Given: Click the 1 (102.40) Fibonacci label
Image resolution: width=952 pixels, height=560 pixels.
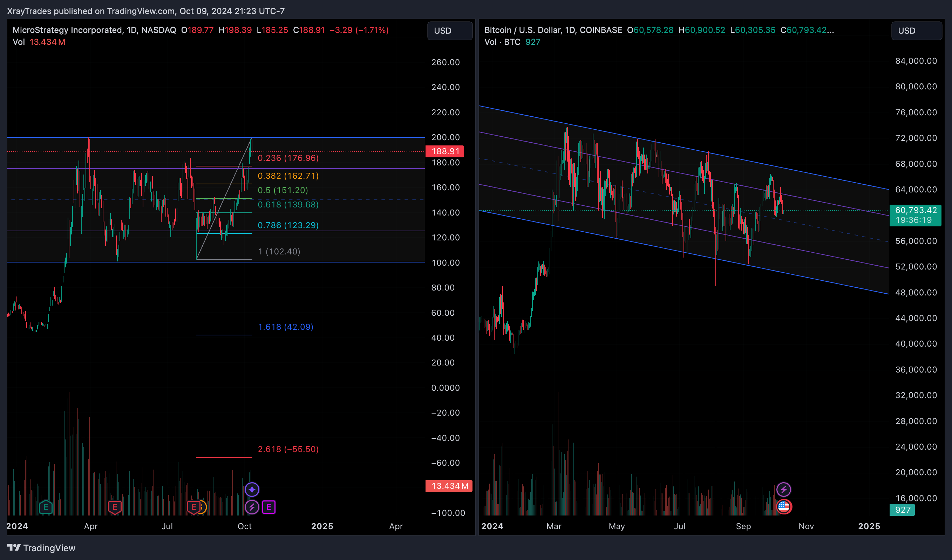Looking at the screenshot, I should (279, 251).
